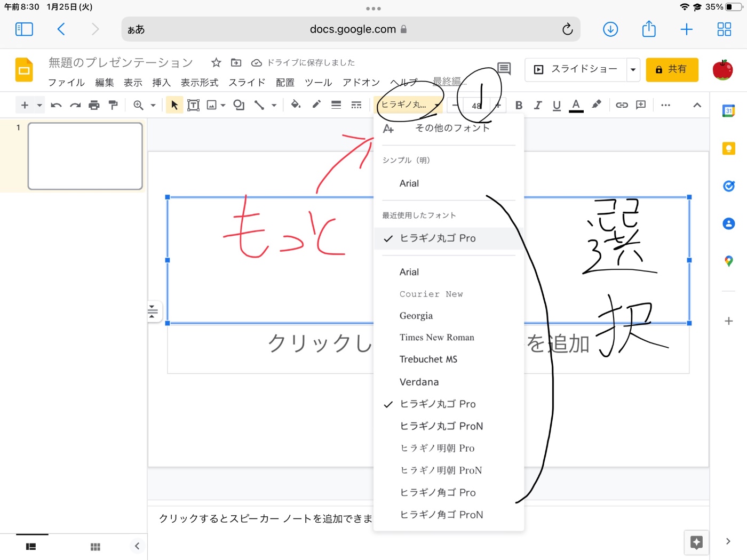Screen dimensions: 747x560
Task: Get add-ons with the plus icon
Action: point(728,321)
